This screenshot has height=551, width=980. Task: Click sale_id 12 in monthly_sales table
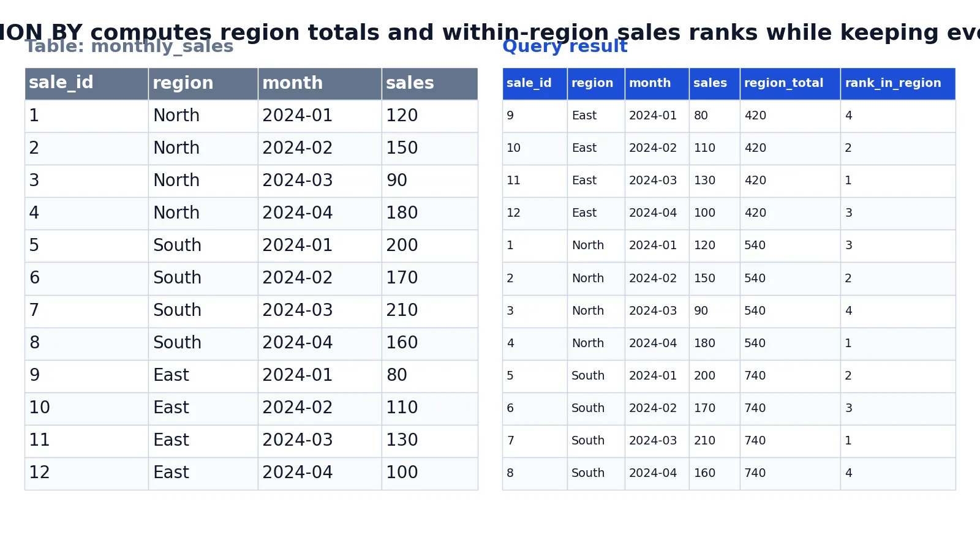86,473
